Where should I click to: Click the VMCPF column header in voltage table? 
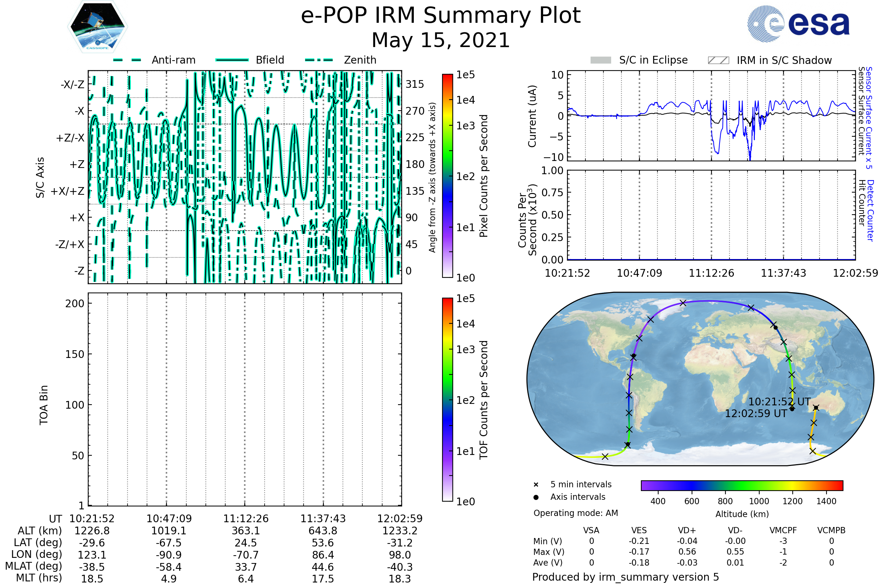pyautogui.click(x=783, y=531)
